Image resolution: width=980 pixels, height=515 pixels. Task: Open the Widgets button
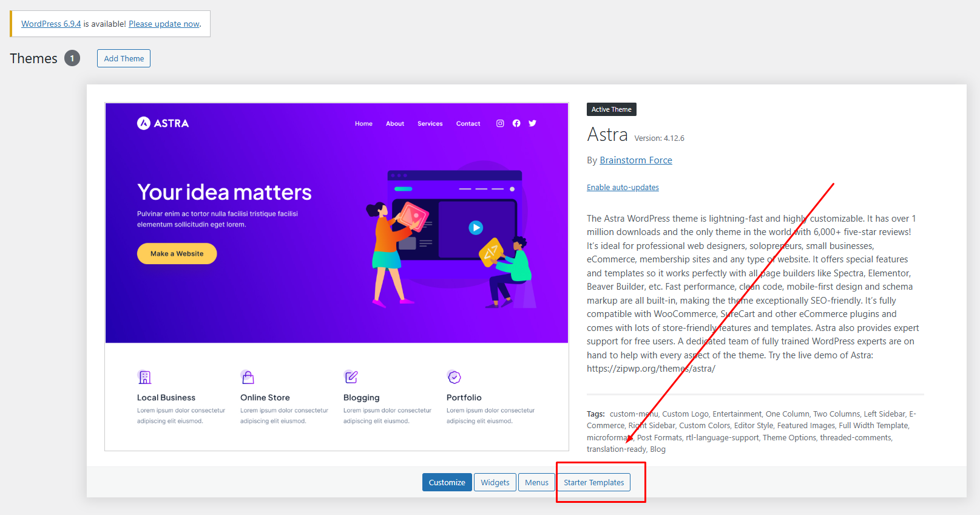(495, 482)
